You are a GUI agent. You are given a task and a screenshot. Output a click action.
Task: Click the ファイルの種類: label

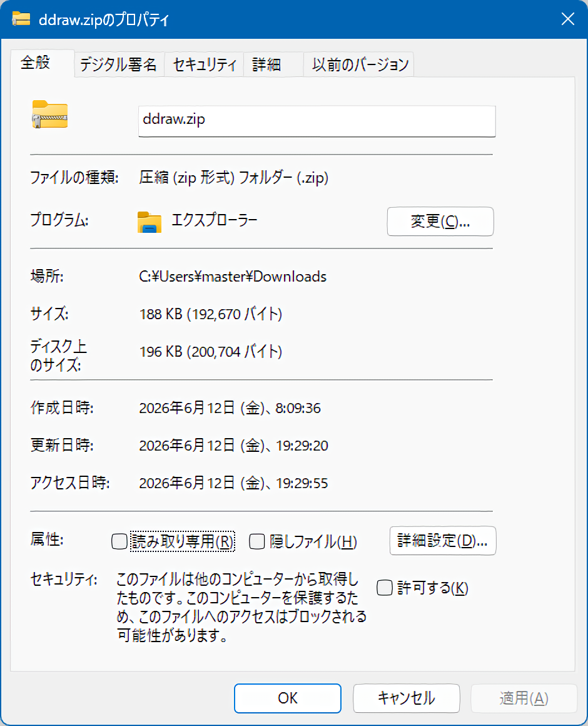[74, 177]
